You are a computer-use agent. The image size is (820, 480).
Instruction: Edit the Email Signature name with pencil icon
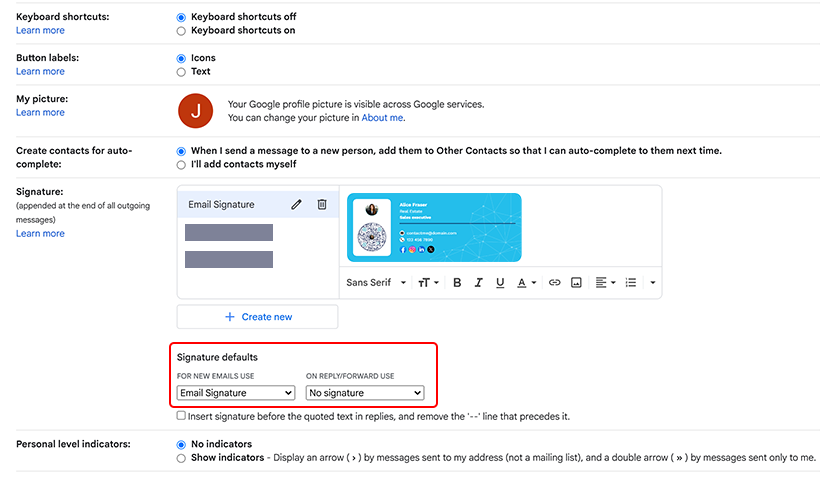296,204
